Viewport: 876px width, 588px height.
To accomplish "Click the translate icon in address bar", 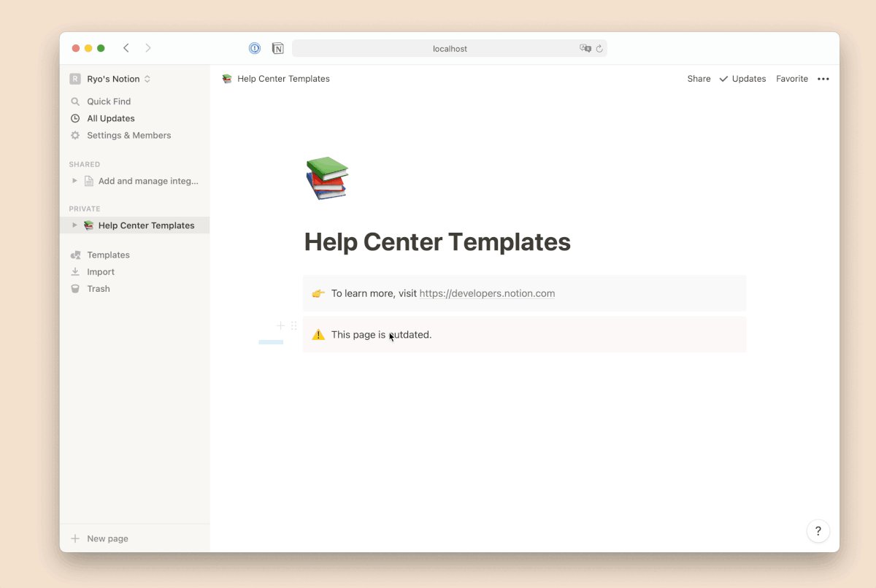I will 585,48.
